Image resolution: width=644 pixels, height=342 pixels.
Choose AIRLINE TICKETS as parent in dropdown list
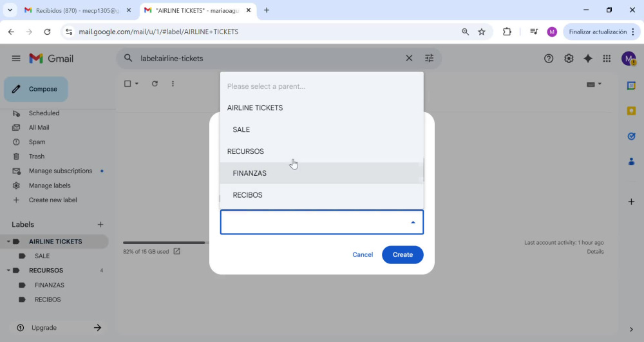[x=321, y=108]
